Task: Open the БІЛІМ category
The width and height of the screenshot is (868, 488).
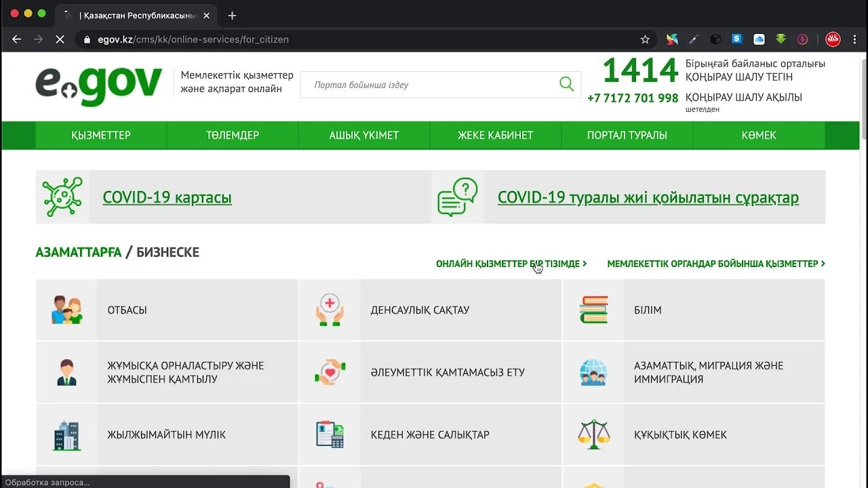Action: click(x=694, y=310)
